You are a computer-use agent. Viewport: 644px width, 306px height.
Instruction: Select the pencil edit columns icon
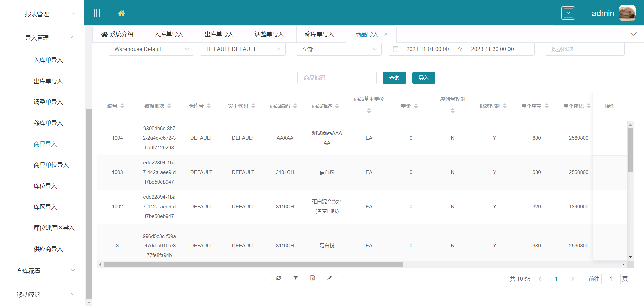tap(329, 278)
